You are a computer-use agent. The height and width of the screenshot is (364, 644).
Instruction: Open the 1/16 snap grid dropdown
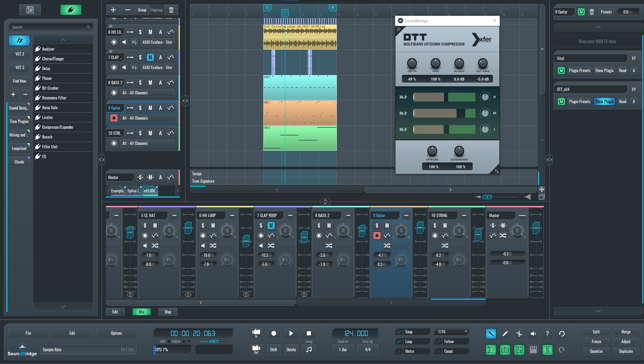tap(452, 332)
